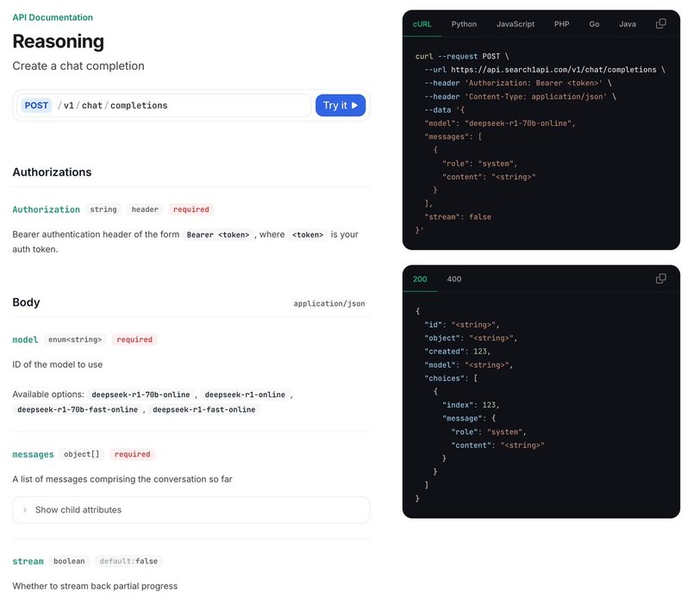700x603 pixels.
Task: Select the 200 response tab
Action: point(420,279)
